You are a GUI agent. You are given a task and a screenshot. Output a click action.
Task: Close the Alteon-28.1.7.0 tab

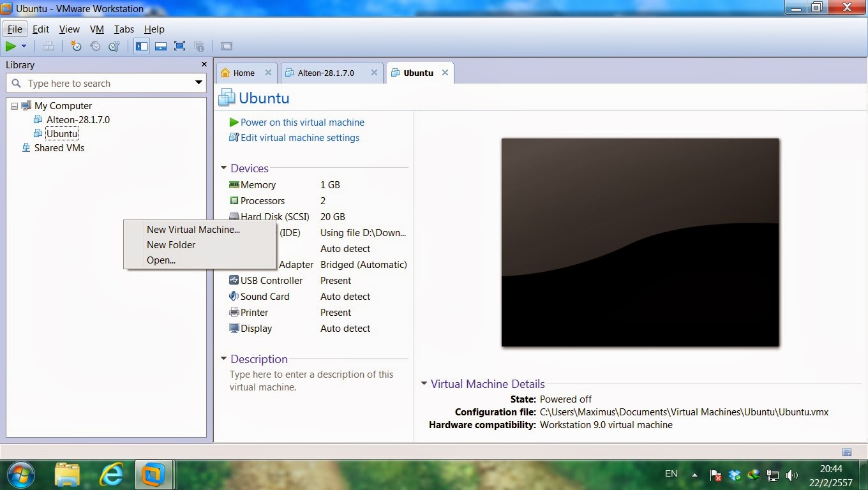tap(375, 73)
